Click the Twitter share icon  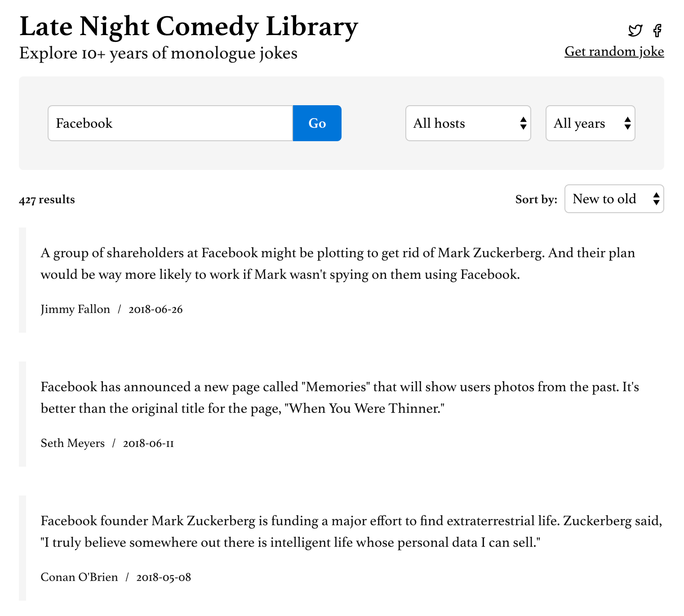click(635, 31)
